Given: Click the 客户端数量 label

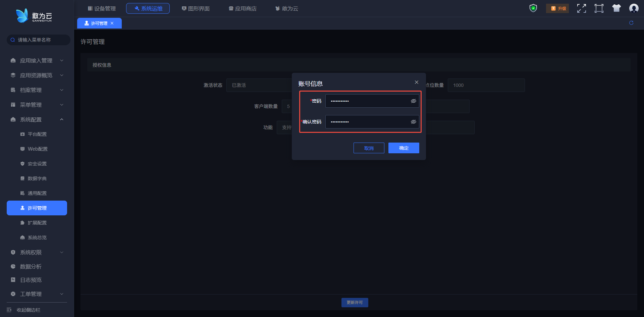Looking at the screenshot, I should (x=266, y=106).
